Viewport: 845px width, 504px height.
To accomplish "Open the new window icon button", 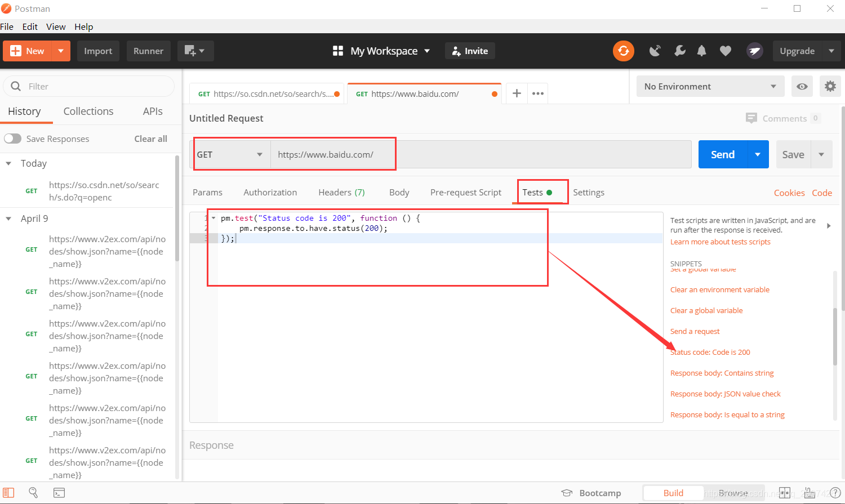I will [x=195, y=51].
